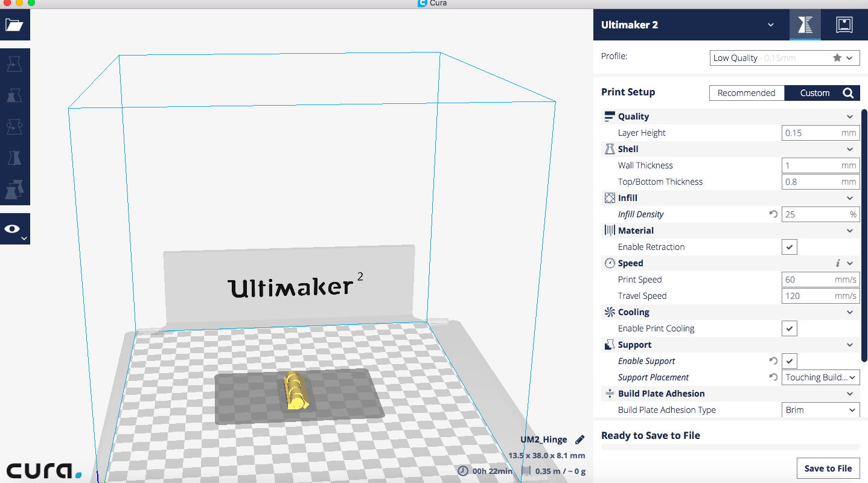Collapse the Infill section chevron

click(x=850, y=198)
